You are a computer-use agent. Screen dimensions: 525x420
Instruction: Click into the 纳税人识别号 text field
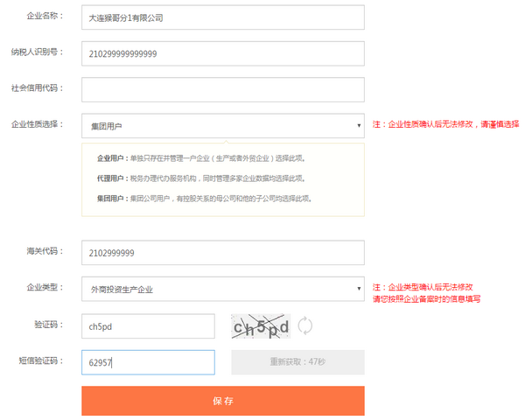coord(222,54)
